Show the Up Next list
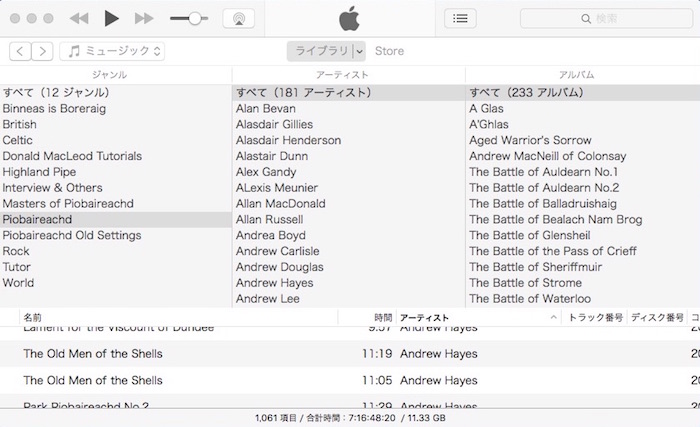 pyautogui.click(x=460, y=19)
